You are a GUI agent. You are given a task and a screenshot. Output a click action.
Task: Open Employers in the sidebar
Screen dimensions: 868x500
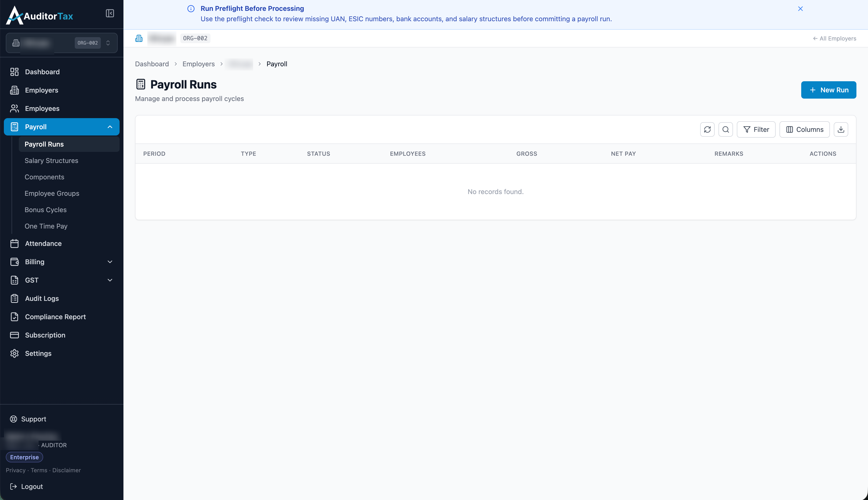62,90
